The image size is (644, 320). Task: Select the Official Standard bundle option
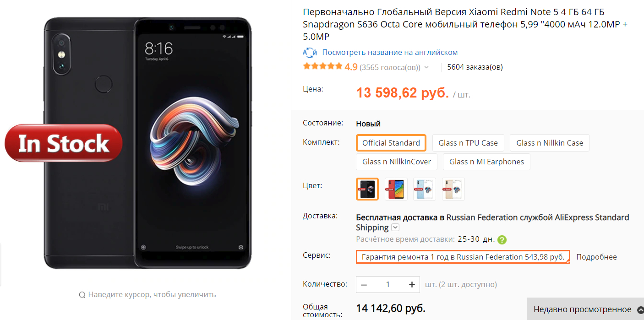pos(391,143)
